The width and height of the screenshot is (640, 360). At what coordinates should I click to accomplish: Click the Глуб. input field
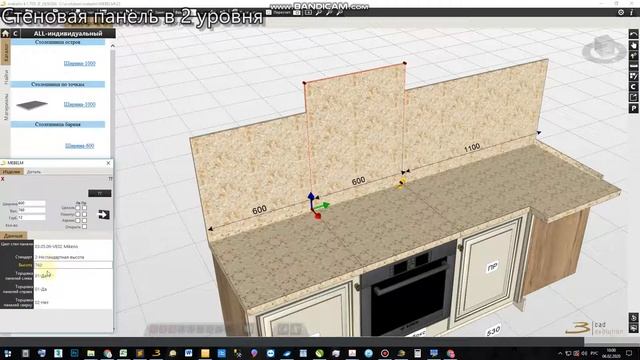tap(31, 218)
